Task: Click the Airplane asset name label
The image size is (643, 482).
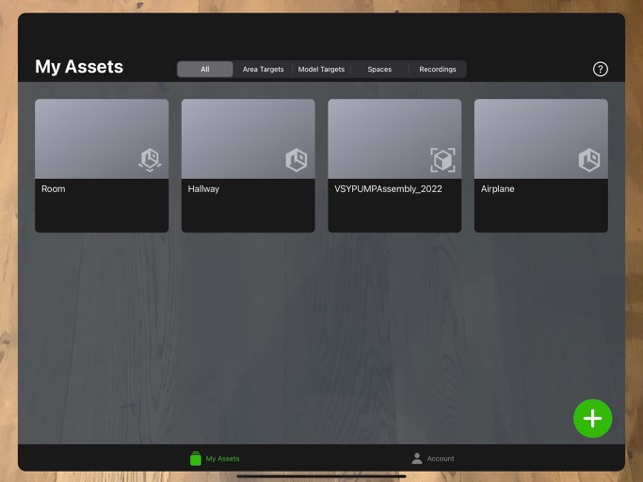Action: click(497, 189)
